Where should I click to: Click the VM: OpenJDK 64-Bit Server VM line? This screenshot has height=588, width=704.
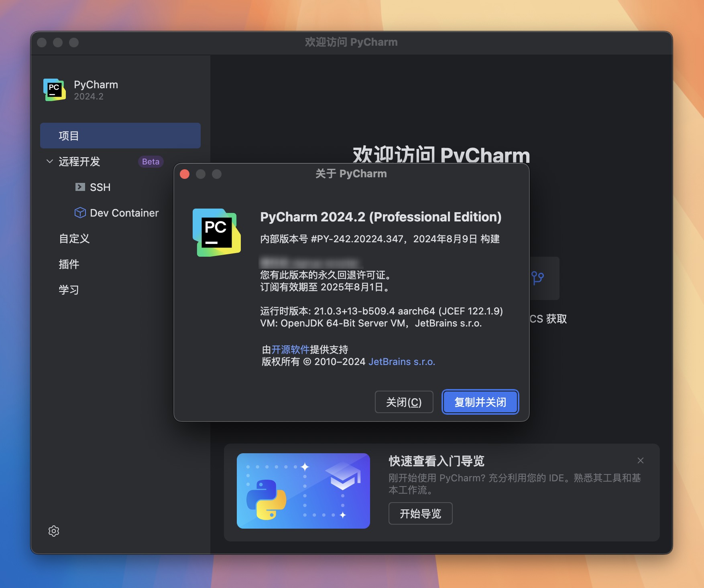click(x=371, y=323)
